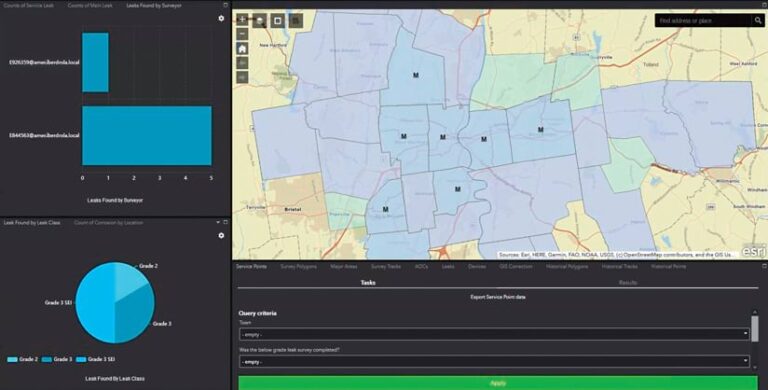Zoom in on the map
Screen dimensions: 768x390
(242, 20)
